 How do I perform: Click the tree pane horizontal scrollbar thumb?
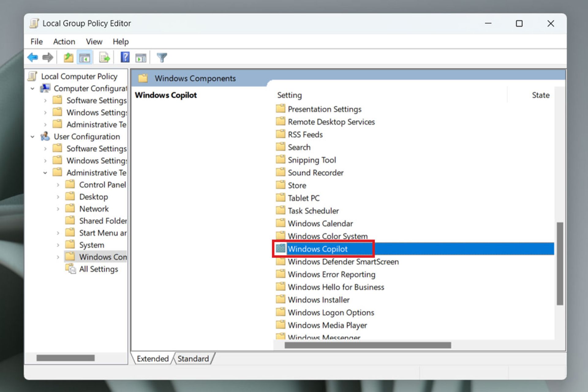click(x=66, y=358)
